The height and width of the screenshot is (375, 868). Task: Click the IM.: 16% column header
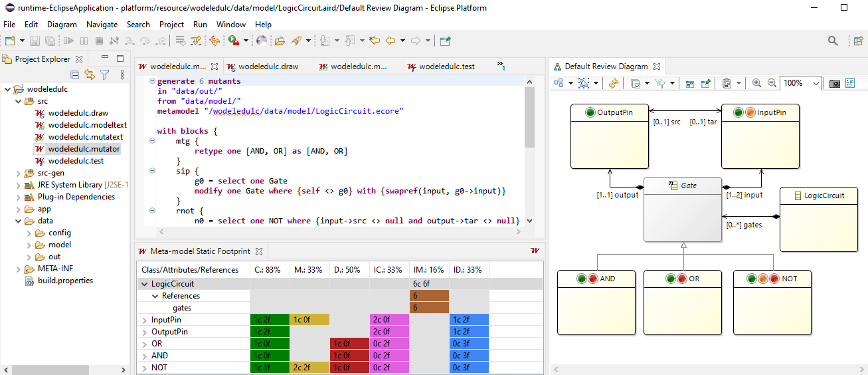pyautogui.click(x=429, y=270)
